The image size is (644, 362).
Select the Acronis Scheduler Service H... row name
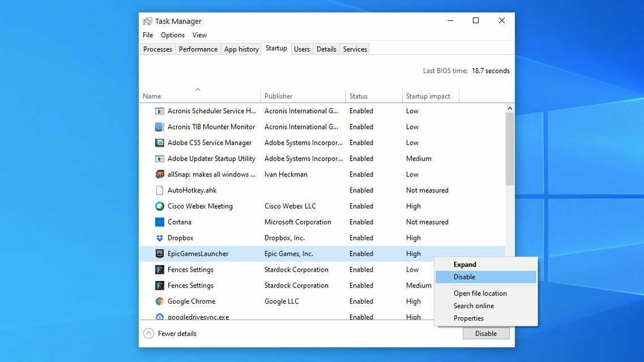point(211,111)
